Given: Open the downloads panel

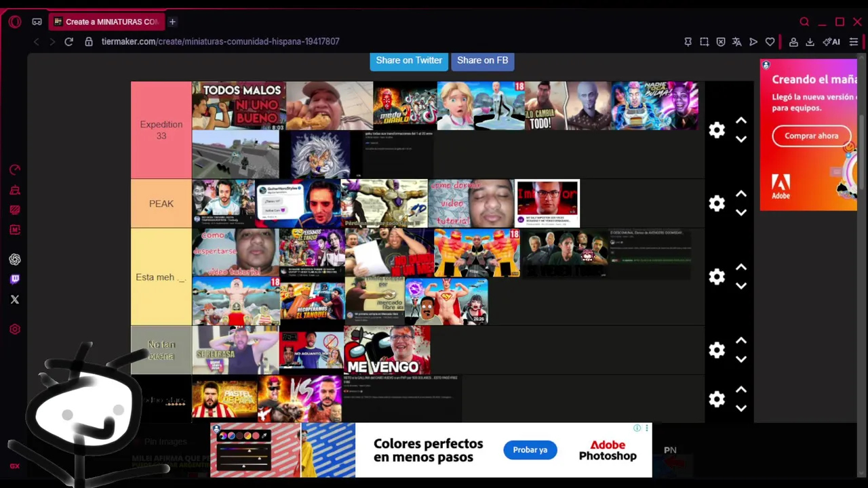Looking at the screenshot, I should (810, 41).
